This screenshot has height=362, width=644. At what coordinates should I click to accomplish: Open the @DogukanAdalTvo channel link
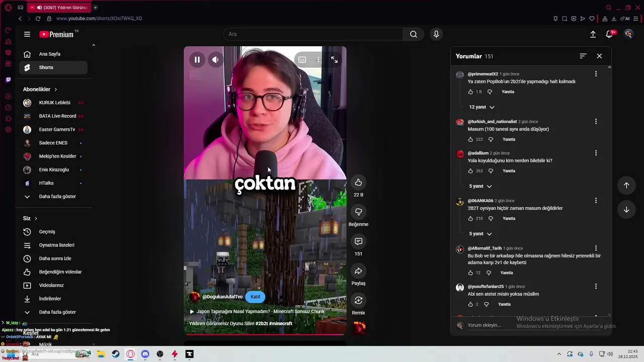point(222,297)
